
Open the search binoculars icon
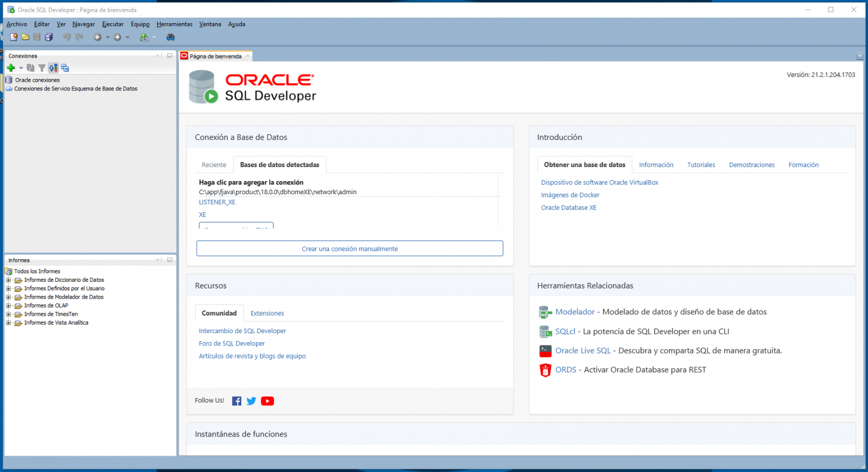click(x=170, y=37)
